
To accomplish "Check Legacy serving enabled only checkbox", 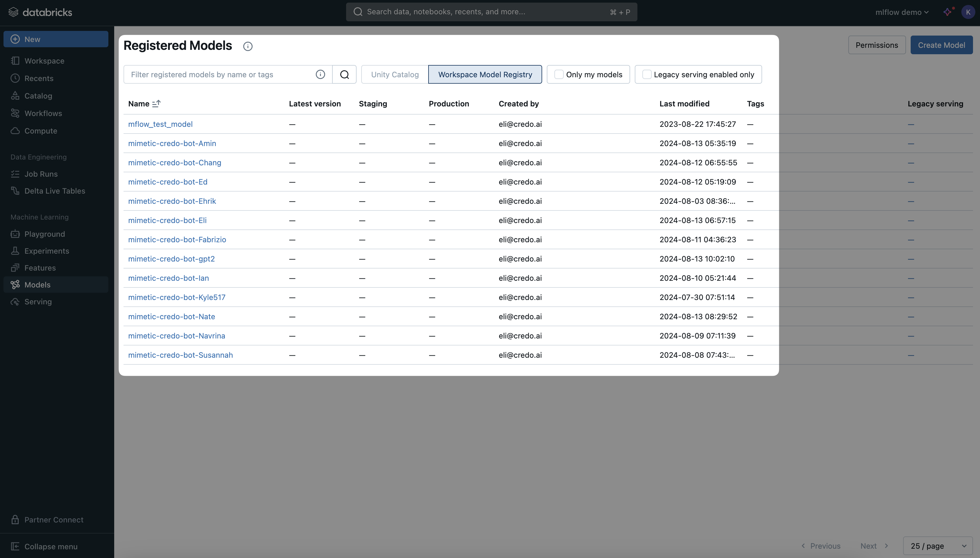I will click(647, 74).
